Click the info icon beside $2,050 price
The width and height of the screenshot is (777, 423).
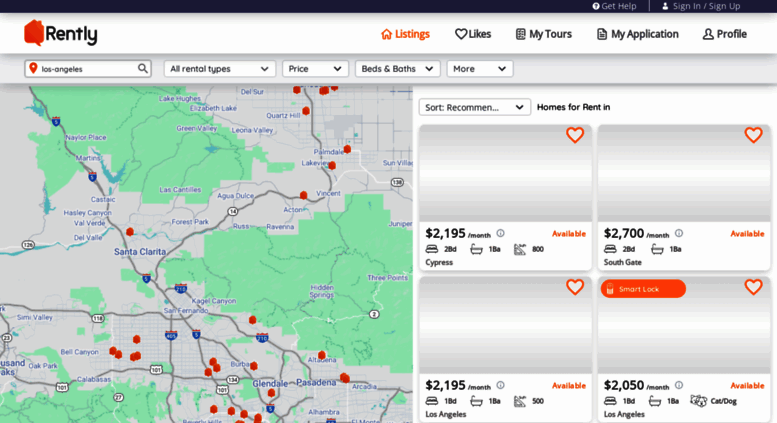pyautogui.click(x=678, y=385)
